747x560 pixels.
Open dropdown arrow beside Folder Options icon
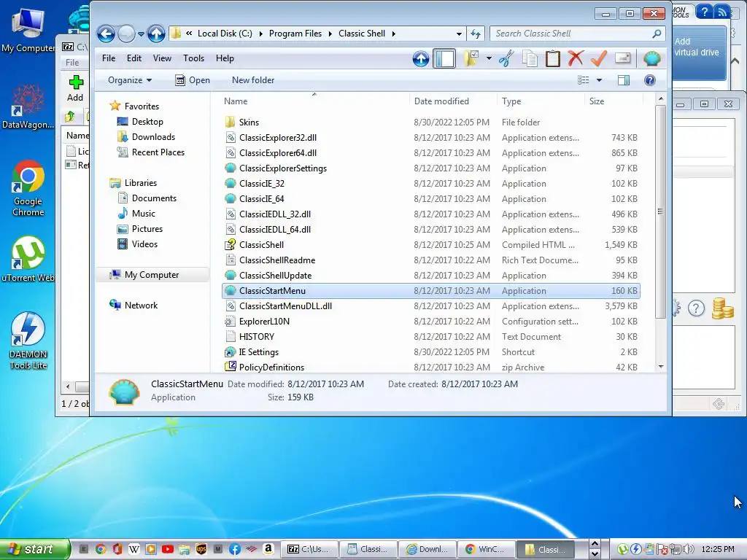pyautogui.click(x=489, y=58)
